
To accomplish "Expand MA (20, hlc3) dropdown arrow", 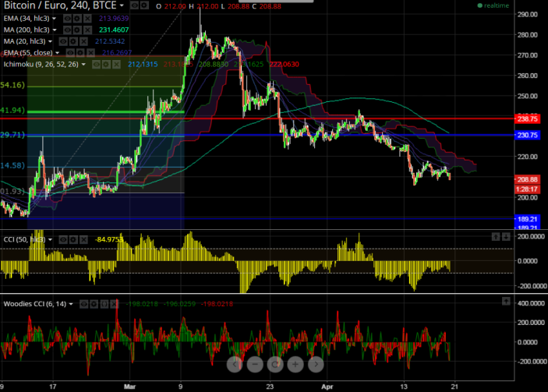I will pyautogui.click(x=50, y=41).
